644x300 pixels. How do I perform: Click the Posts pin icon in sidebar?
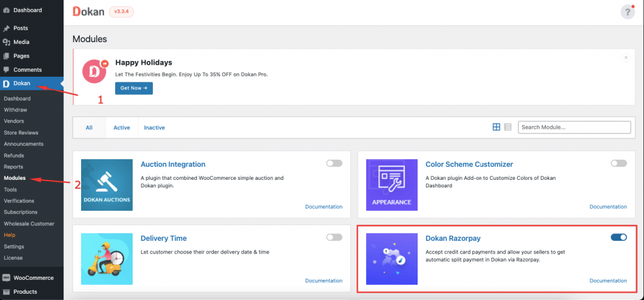click(6, 28)
